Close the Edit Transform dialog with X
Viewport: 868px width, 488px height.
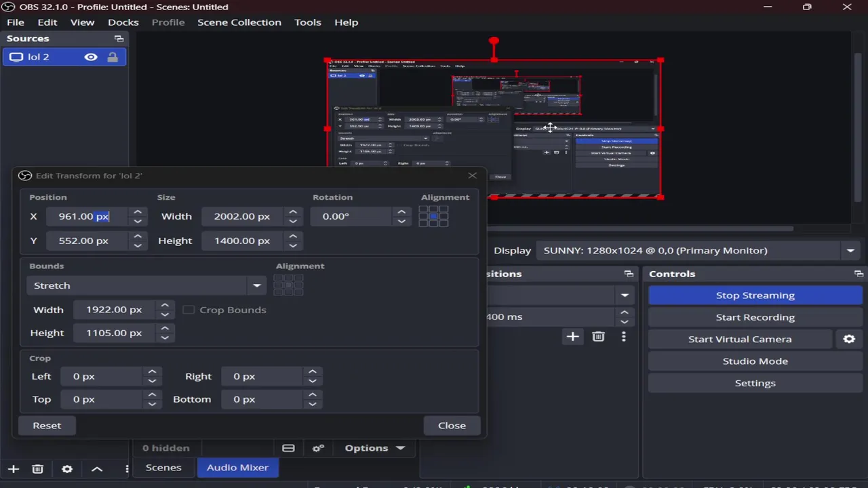[472, 176]
